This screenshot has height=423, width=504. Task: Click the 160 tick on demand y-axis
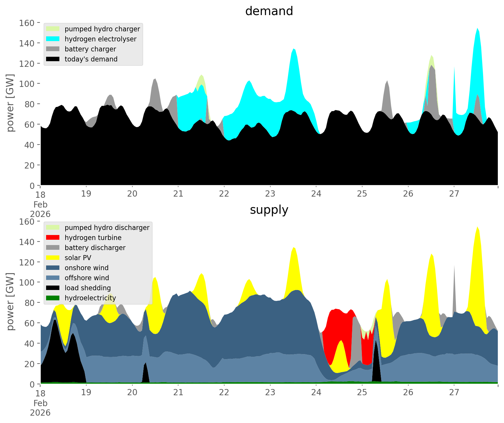(27, 23)
